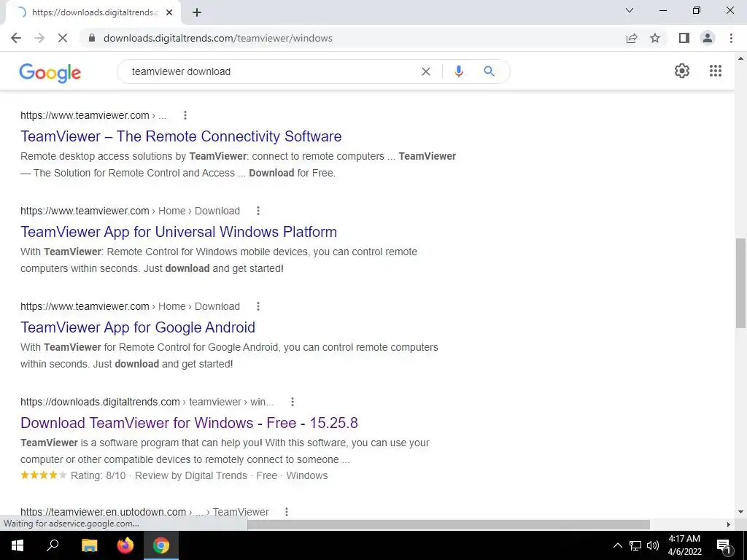Open Chrome's three-dot menu
The height and width of the screenshot is (560, 747).
[731, 38]
